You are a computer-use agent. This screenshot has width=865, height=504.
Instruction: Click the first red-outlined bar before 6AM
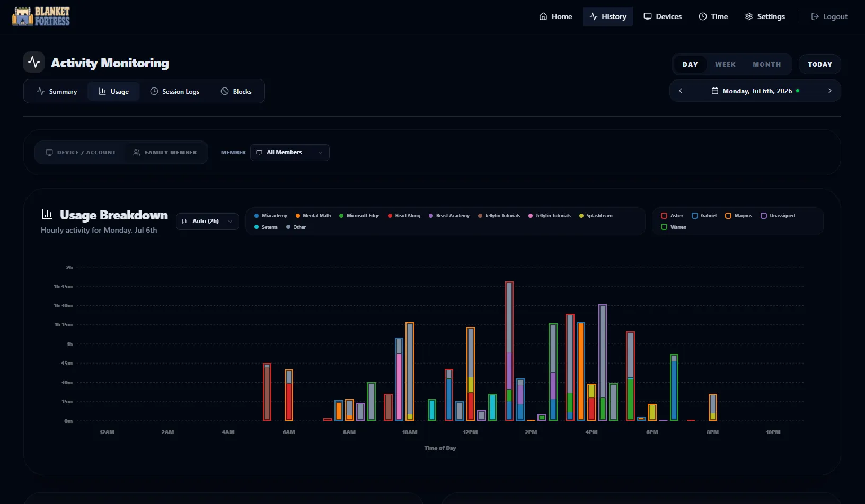click(267, 392)
